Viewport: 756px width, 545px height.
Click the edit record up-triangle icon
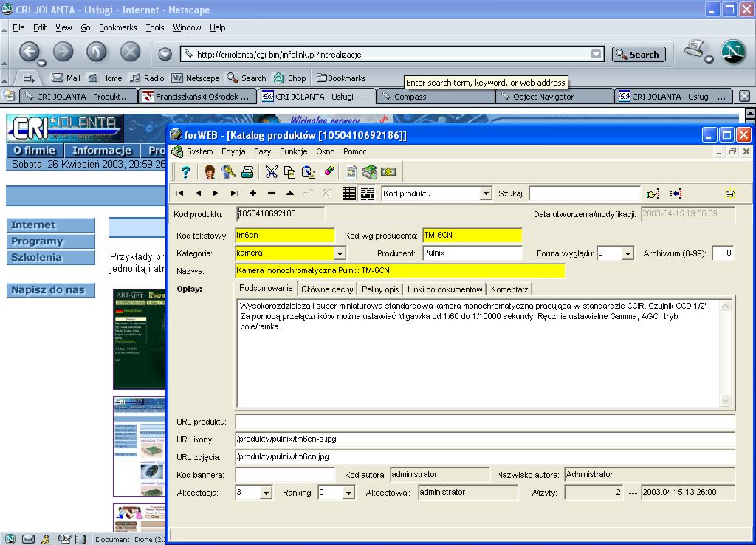[289, 193]
